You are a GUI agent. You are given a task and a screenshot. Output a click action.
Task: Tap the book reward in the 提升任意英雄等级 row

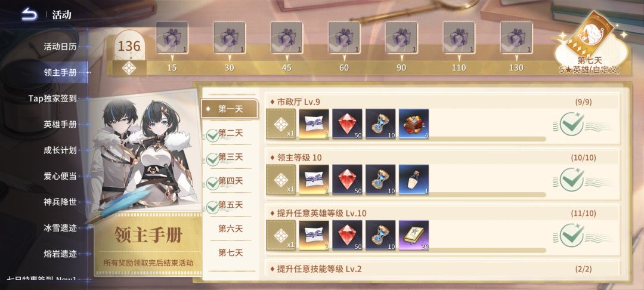click(414, 235)
